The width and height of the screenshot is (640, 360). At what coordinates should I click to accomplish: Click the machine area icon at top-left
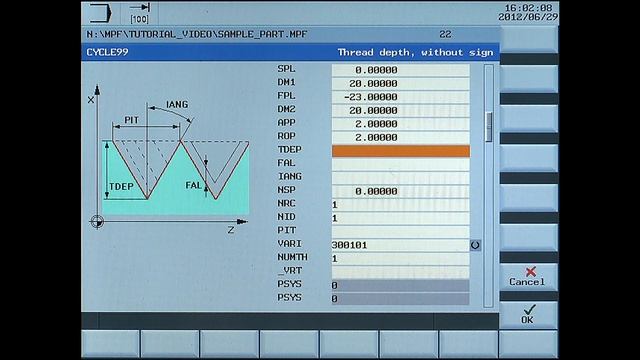click(101, 13)
